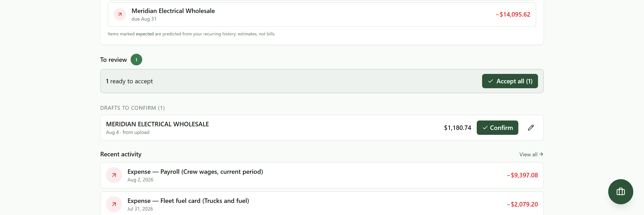Select the MERIDIAN ELECTRICAL WHOLESALE draft row
The image size is (644, 215).
[x=322, y=128]
